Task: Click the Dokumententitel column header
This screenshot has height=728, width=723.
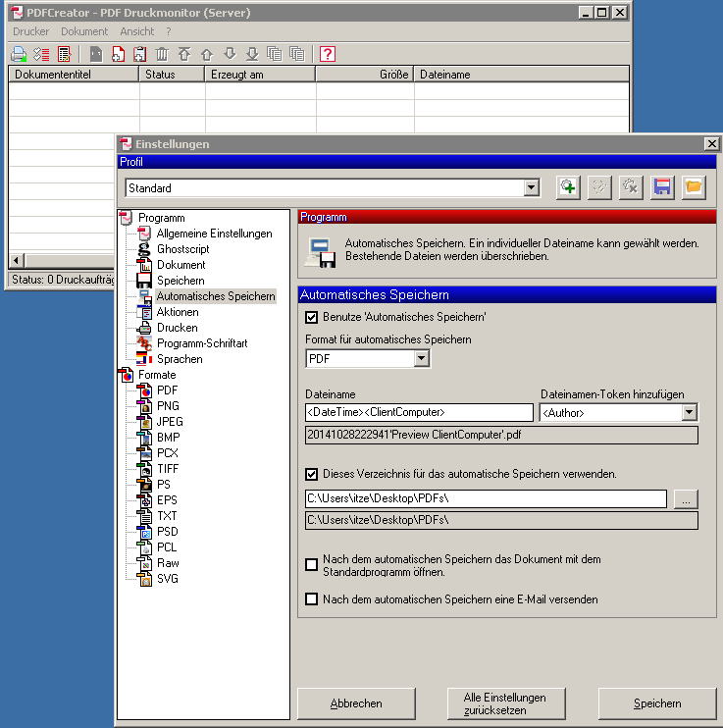Action: click(x=74, y=75)
